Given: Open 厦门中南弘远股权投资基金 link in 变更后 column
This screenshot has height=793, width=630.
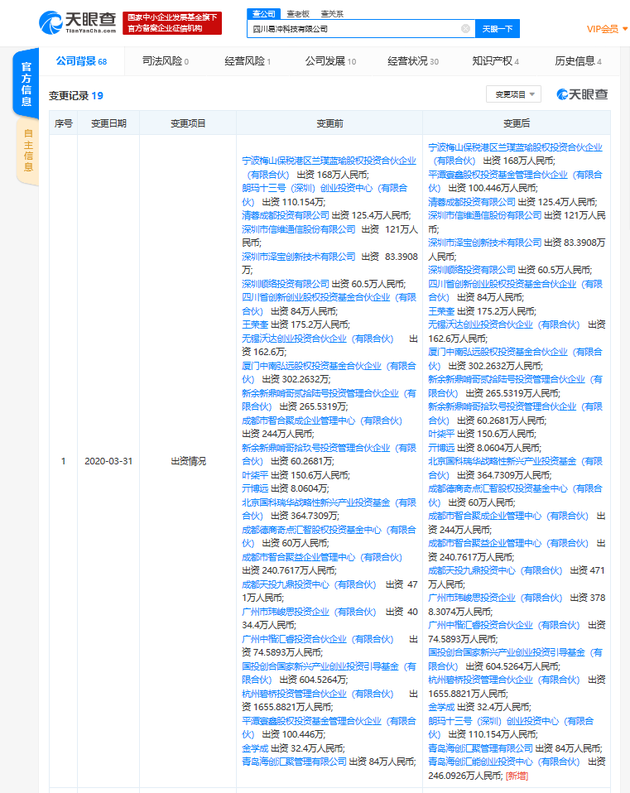Looking at the screenshot, I should click(515, 359).
